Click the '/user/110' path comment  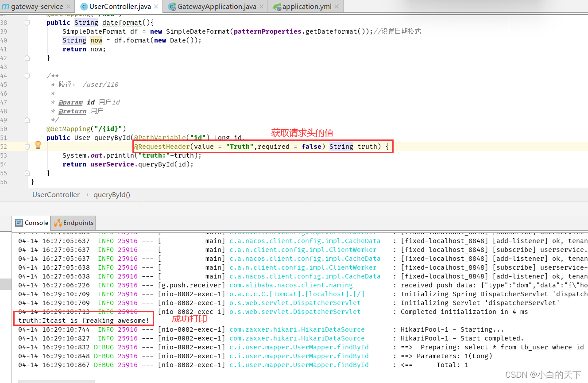(x=101, y=85)
